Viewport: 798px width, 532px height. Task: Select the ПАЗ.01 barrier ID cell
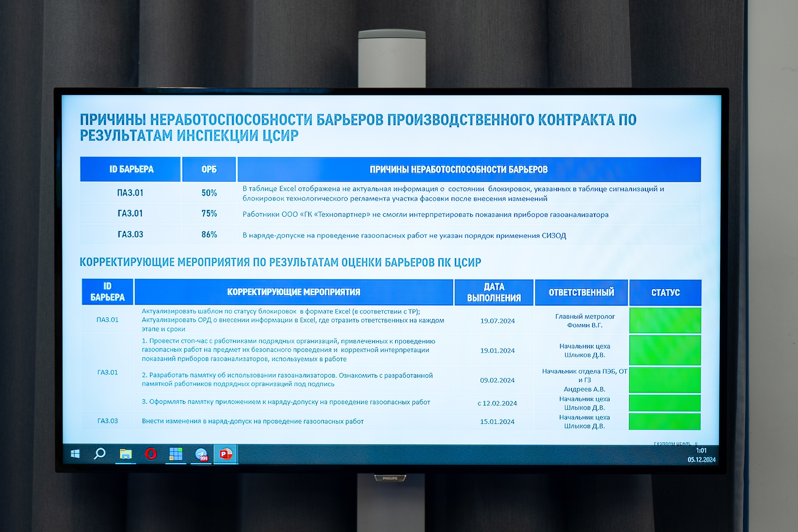point(131,193)
